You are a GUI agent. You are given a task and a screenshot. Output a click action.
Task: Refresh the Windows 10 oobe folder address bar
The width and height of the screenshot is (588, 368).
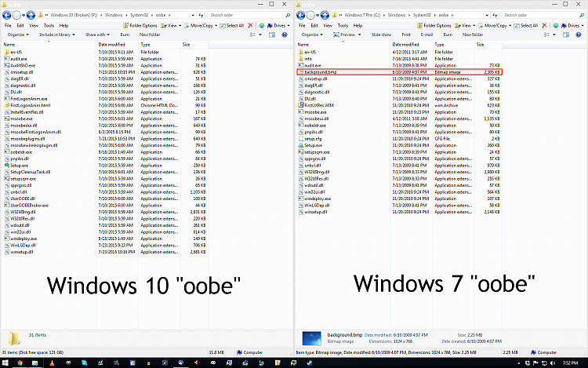click(201, 15)
